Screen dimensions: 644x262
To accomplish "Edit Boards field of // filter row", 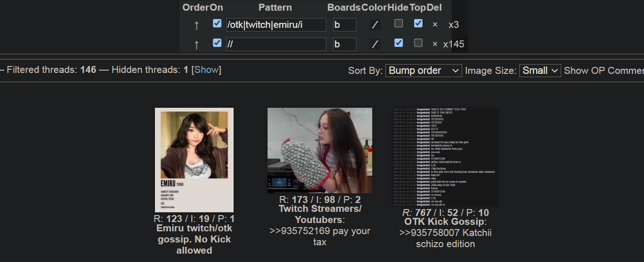I will tap(345, 44).
